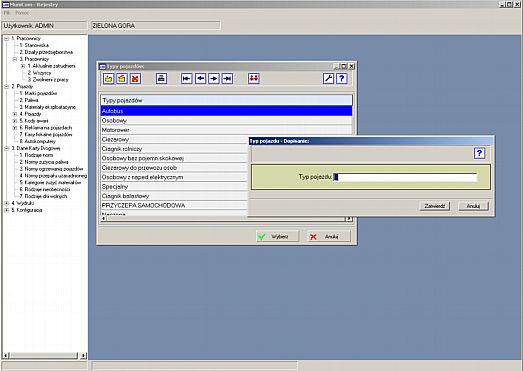The image size is (523, 371).
Task: Open the wrench settings icon
Action: [329, 79]
